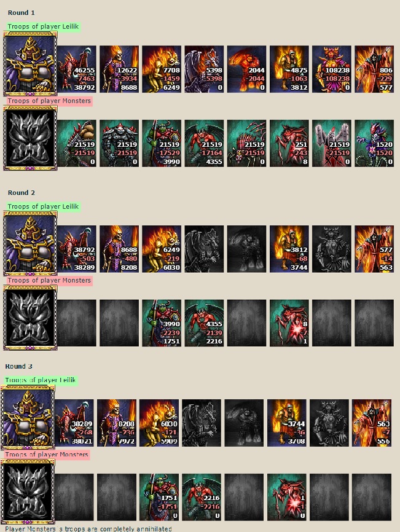Click Round 1 Monsters serpent mage with 1520
Image resolution: width=400 pixels, height=532 pixels.
click(374, 143)
